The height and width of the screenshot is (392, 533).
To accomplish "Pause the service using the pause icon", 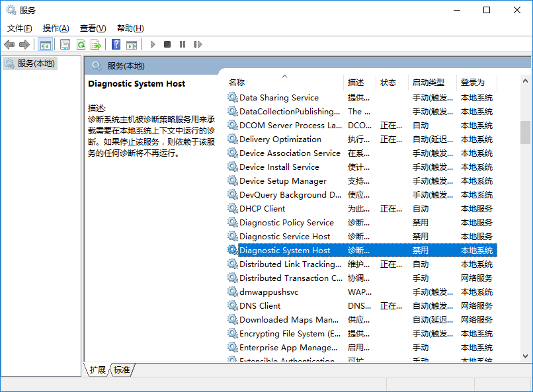I will point(182,44).
